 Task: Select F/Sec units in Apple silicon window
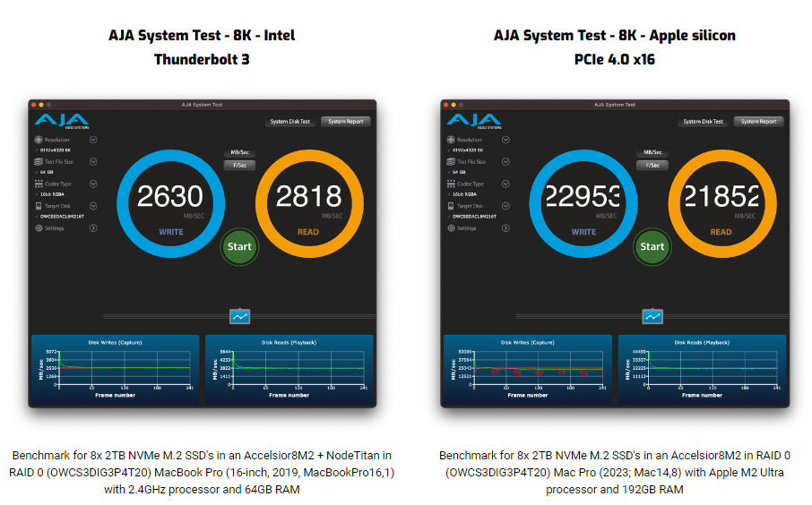coord(652,165)
